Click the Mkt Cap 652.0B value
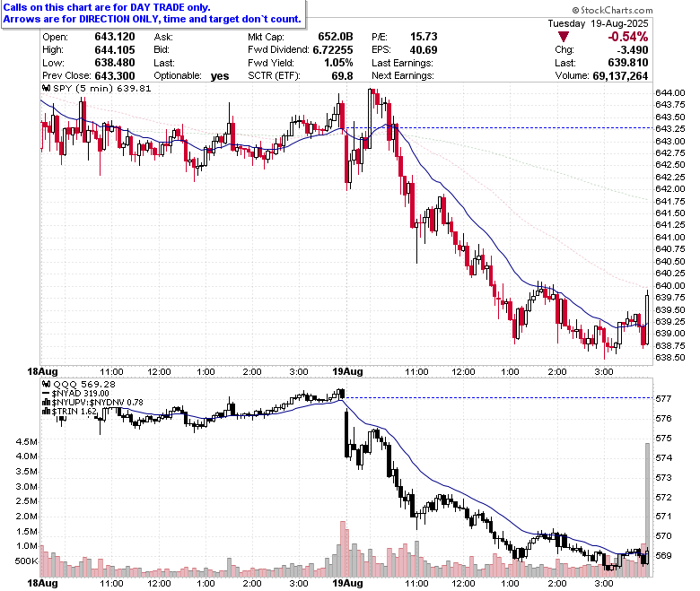Image resolution: width=700 pixels, height=591 pixels. click(336, 37)
